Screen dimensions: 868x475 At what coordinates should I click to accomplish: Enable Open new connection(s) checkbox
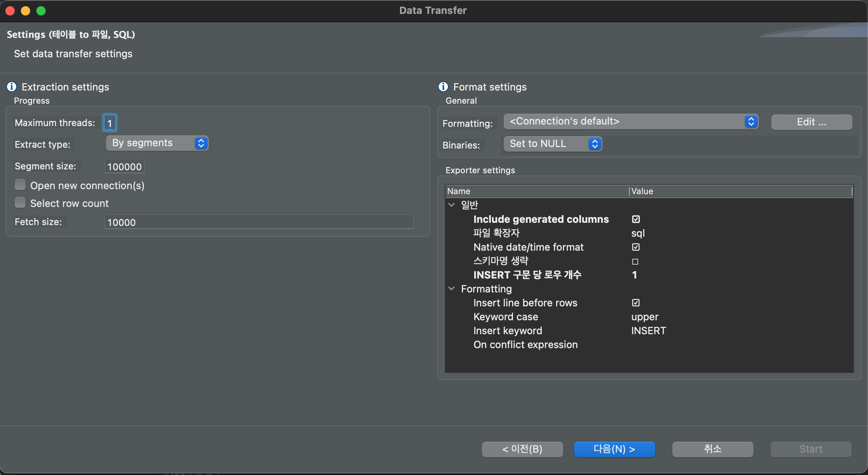tap(20, 185)
